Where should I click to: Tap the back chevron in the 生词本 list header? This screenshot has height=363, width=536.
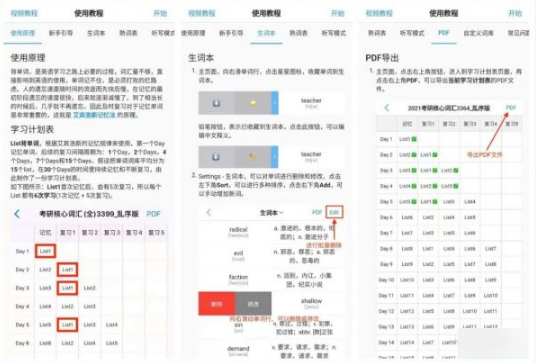(x=209, y=212)
